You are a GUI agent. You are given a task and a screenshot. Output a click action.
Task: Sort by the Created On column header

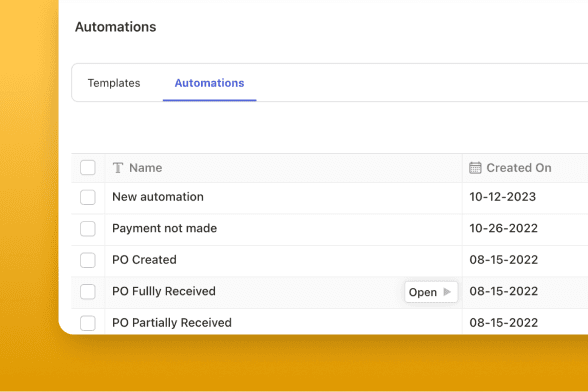[519, 168]
